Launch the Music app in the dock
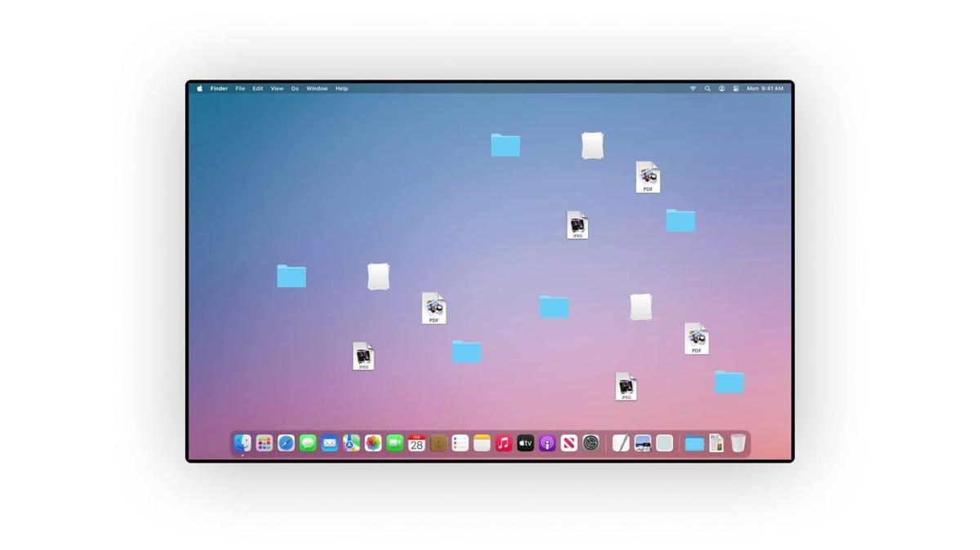The height and width of the screenshot is (550, 980). pyautogui.click(x=504, y=443)
